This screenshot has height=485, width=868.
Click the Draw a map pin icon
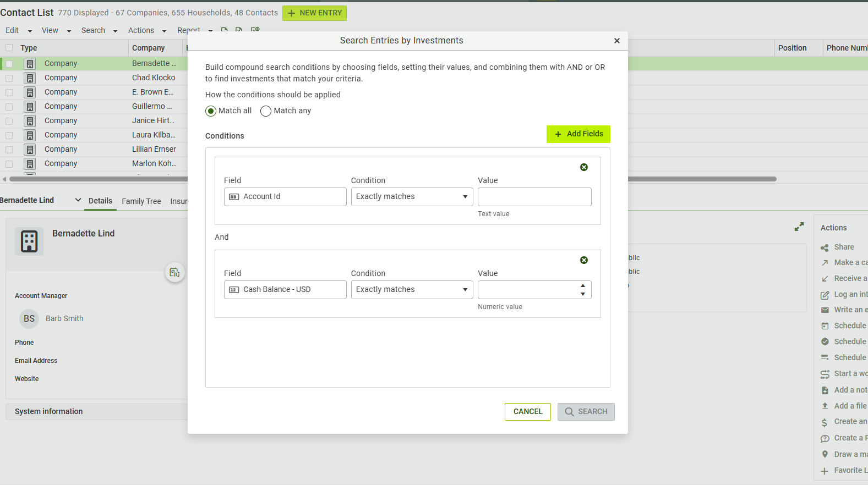pos(825,454)
